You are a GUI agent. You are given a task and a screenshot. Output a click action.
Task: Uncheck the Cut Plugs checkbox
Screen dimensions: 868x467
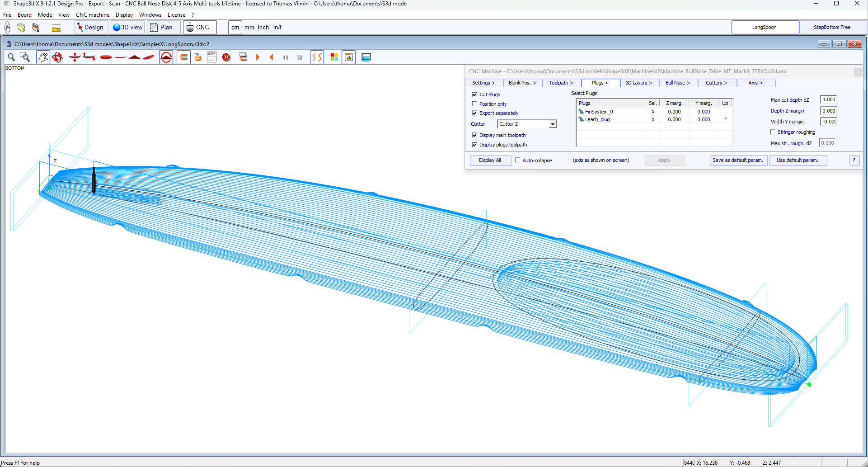click(474, 94)
